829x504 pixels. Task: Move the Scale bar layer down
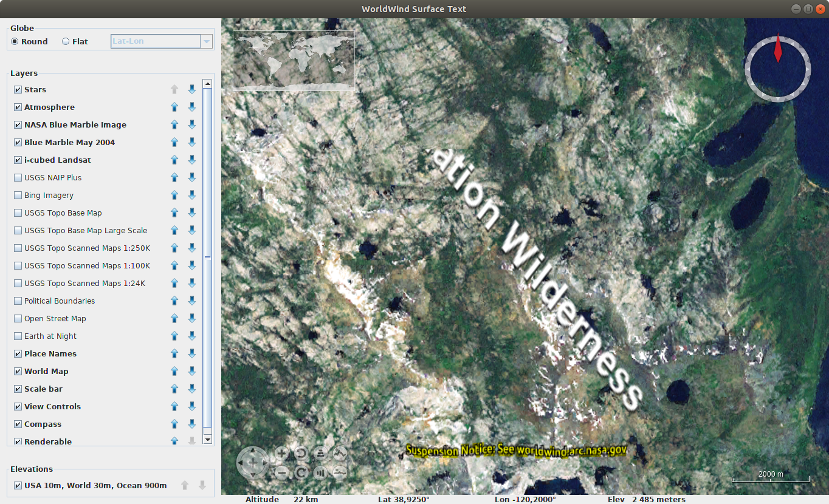(x=192, y=389)
